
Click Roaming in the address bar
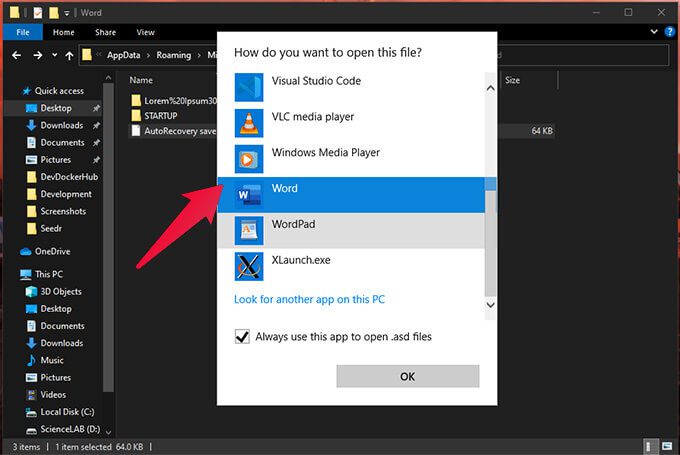click(173, 55)
